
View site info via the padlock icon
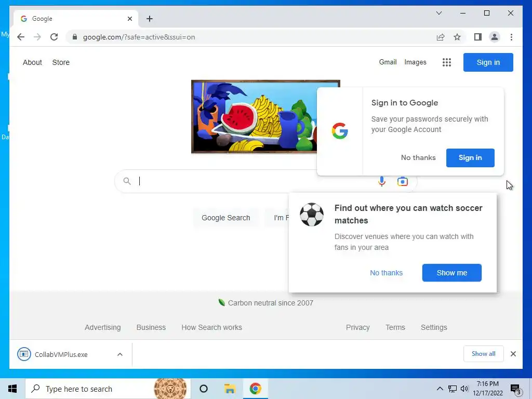(75, 37)
